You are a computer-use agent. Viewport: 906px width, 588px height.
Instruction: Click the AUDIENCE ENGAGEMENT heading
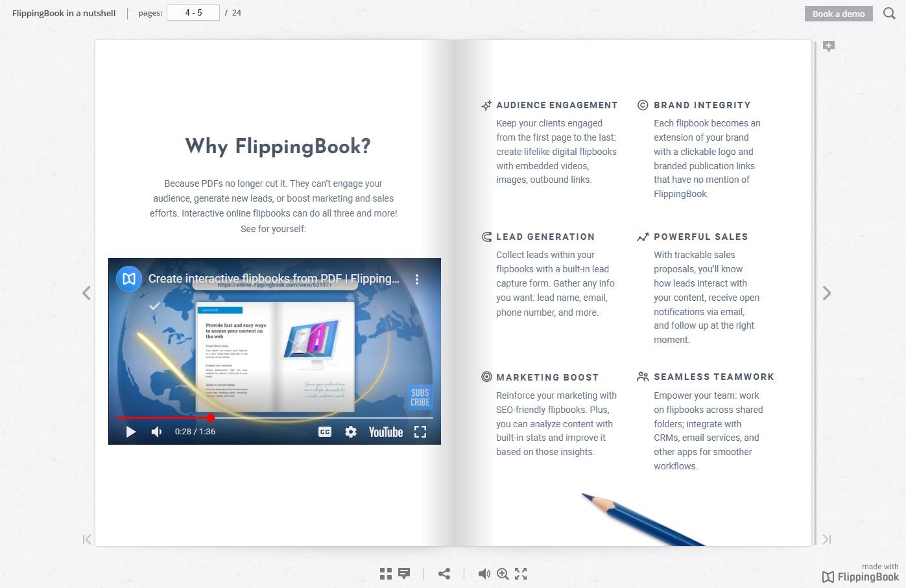tap(557, 105)
